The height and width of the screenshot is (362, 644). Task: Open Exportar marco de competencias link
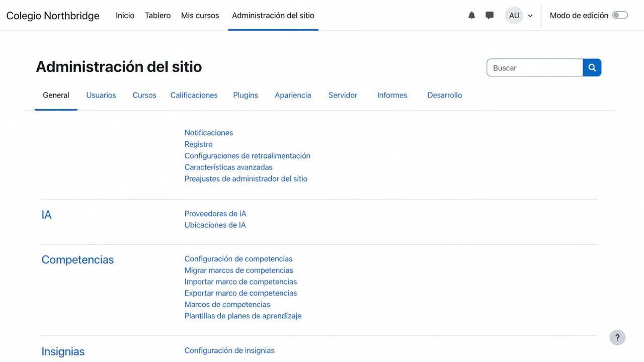(241, 293)
